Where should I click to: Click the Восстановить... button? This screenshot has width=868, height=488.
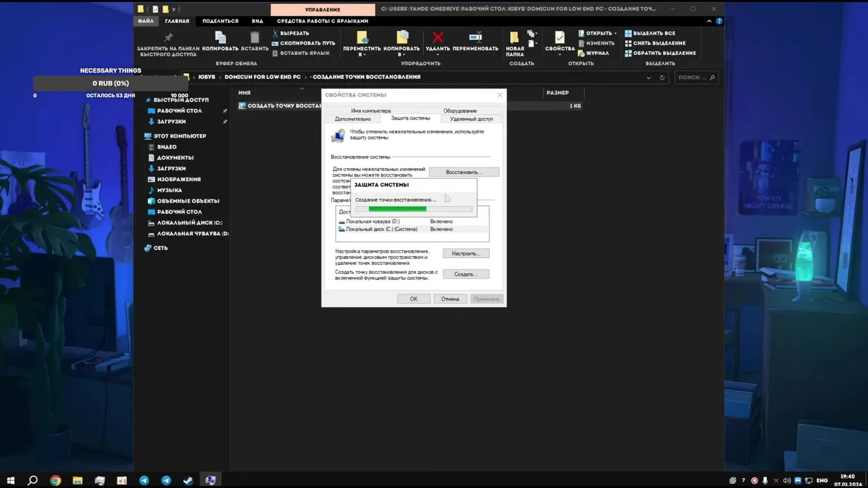coord(464,172)
